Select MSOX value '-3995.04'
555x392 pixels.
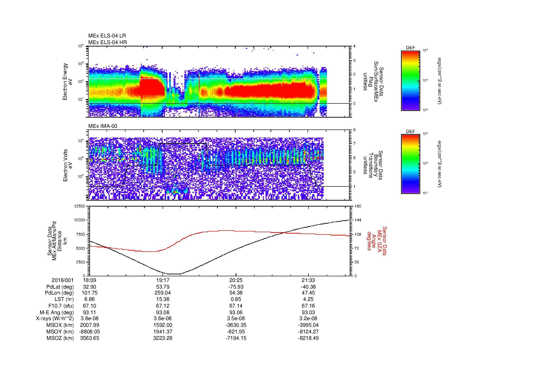click(308, 325)
